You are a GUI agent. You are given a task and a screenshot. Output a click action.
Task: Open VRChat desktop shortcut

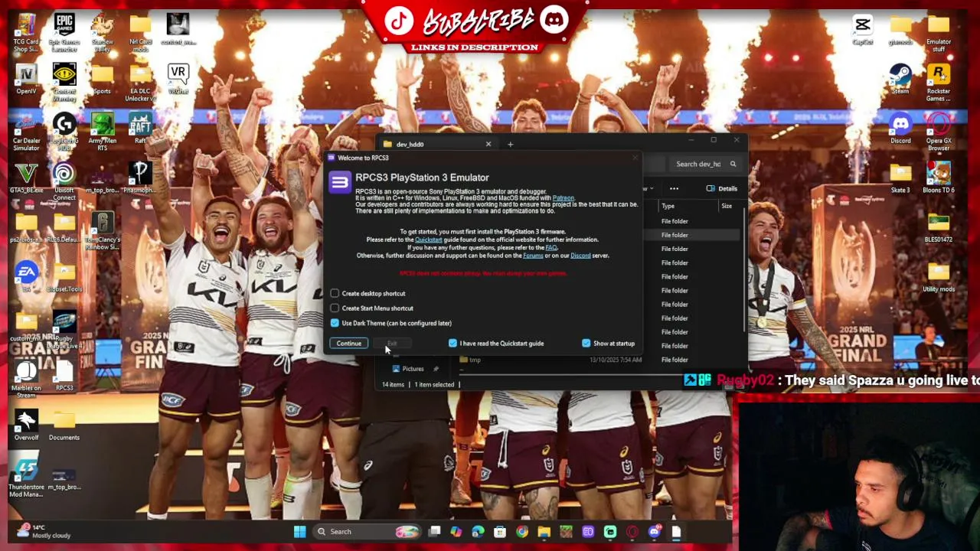[178, 80]
